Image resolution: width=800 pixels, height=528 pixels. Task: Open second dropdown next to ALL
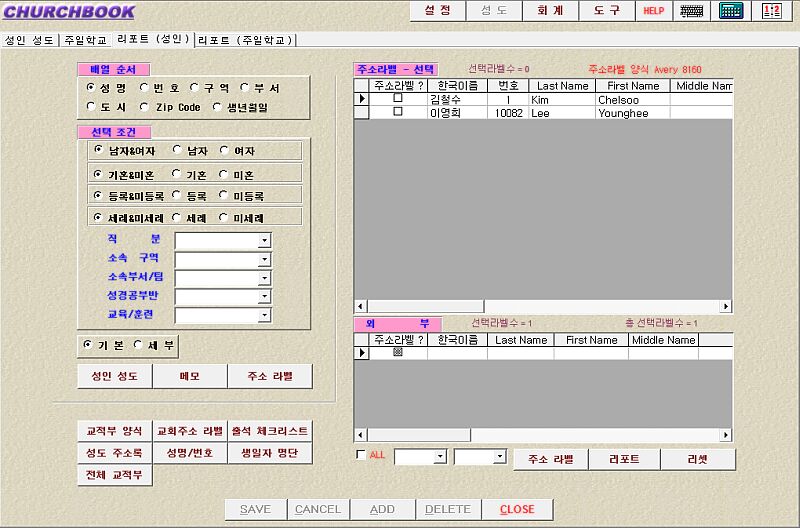500,457
